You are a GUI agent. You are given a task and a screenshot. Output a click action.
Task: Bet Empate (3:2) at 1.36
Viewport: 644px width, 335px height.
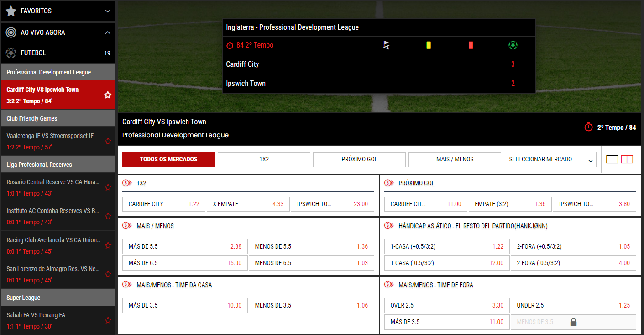coord(510,204)
